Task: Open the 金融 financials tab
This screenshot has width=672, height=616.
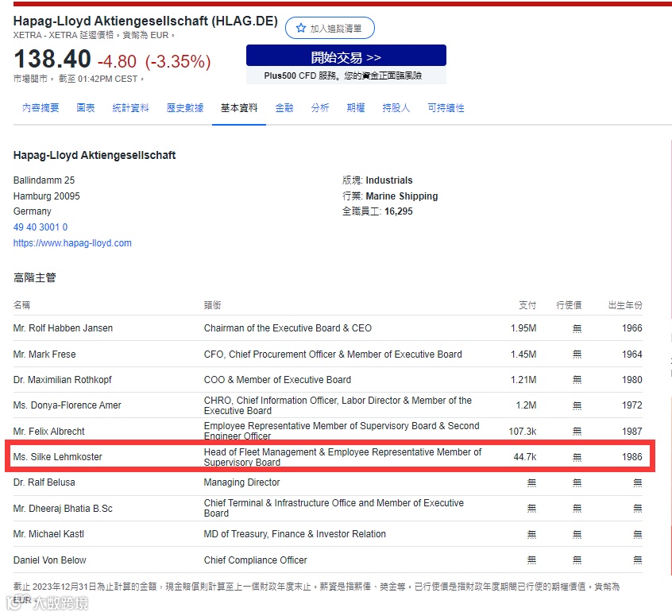Action: 284,107
